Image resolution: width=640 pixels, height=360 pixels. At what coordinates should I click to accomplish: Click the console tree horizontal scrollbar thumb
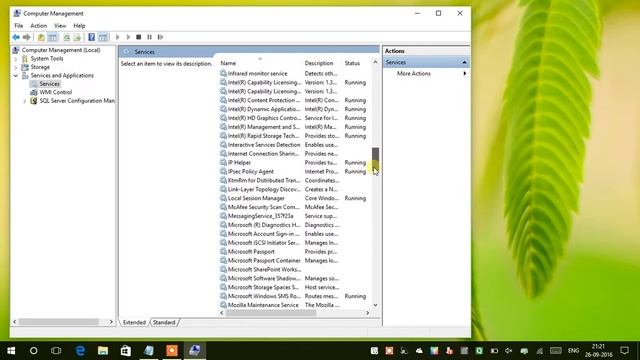click(58, 322)
